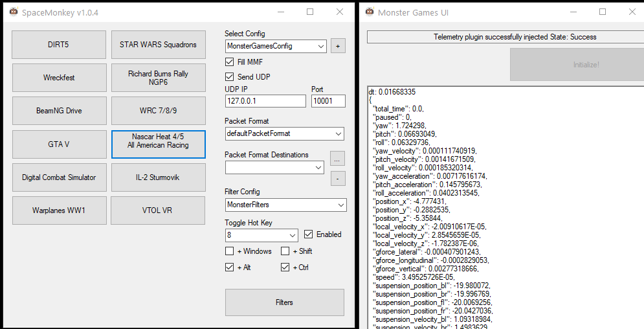Click the GTA V game button
The image size is (644, 329).
tap(59, 144)
